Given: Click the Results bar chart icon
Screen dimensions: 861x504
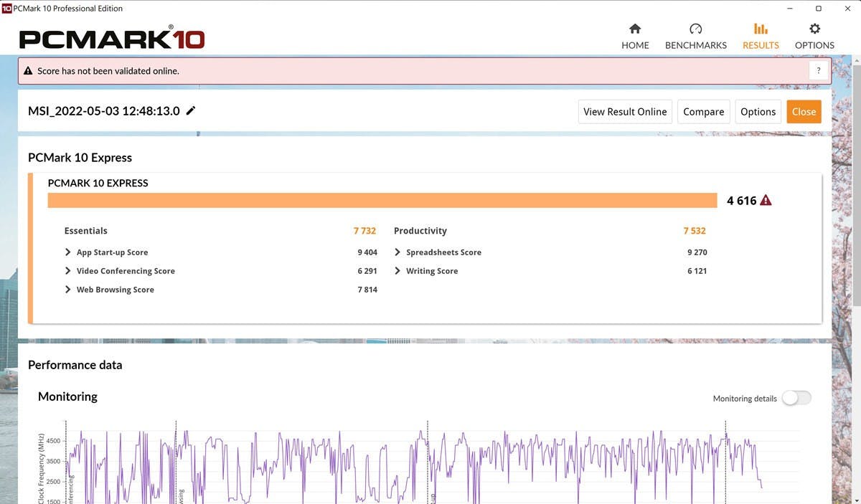Looking at the screenshot, I should coord(761,29).
